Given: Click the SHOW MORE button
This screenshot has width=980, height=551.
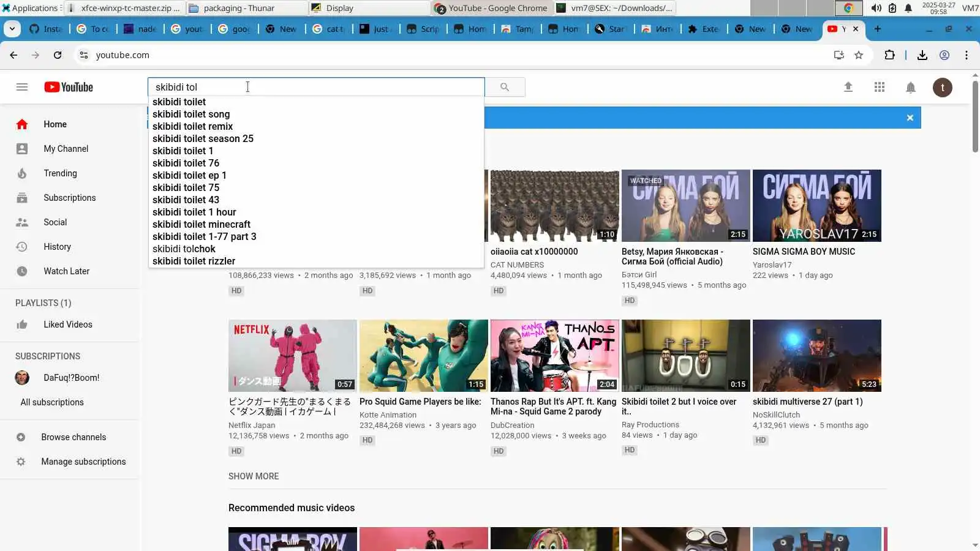Looking at the screenshot, I should pos(254,476).
